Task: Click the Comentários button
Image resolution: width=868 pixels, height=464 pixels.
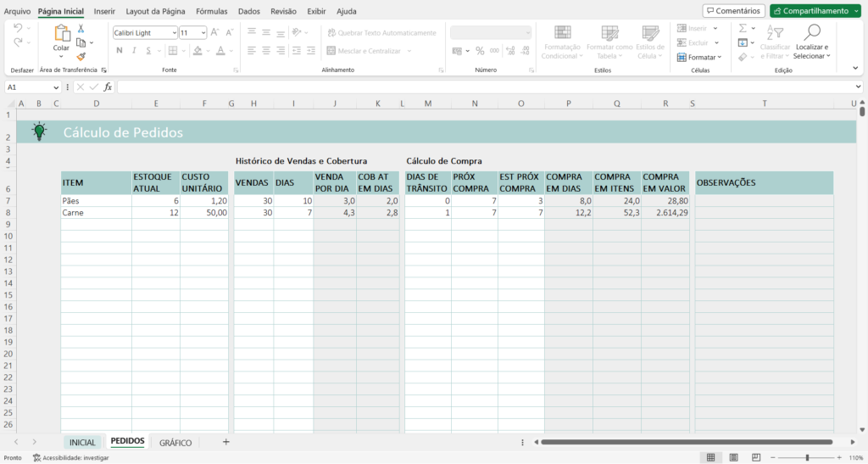Action: click(x=733, y=11)
